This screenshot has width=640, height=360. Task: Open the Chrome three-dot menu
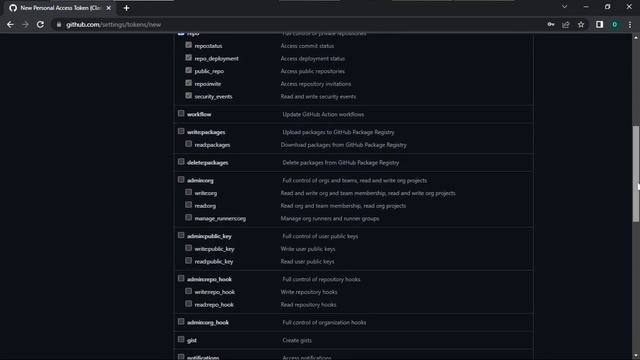[x=630, y=24]
